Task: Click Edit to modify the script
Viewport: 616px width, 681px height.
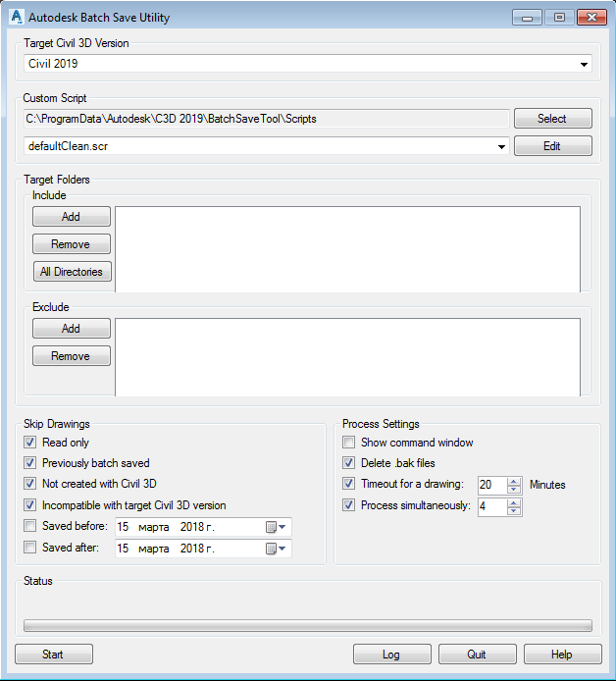Action: [552, 146]
